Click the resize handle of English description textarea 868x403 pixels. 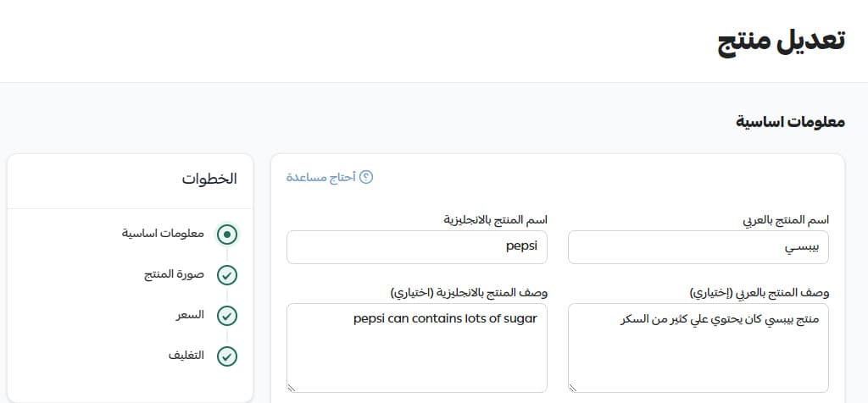[x=292, y=388]
